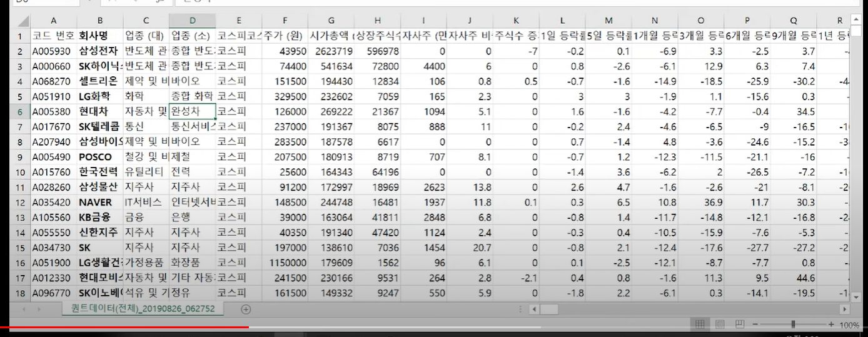Click the 36.9 cell in column O
Viewport: 868px width, 337px height.
(701, 202)
